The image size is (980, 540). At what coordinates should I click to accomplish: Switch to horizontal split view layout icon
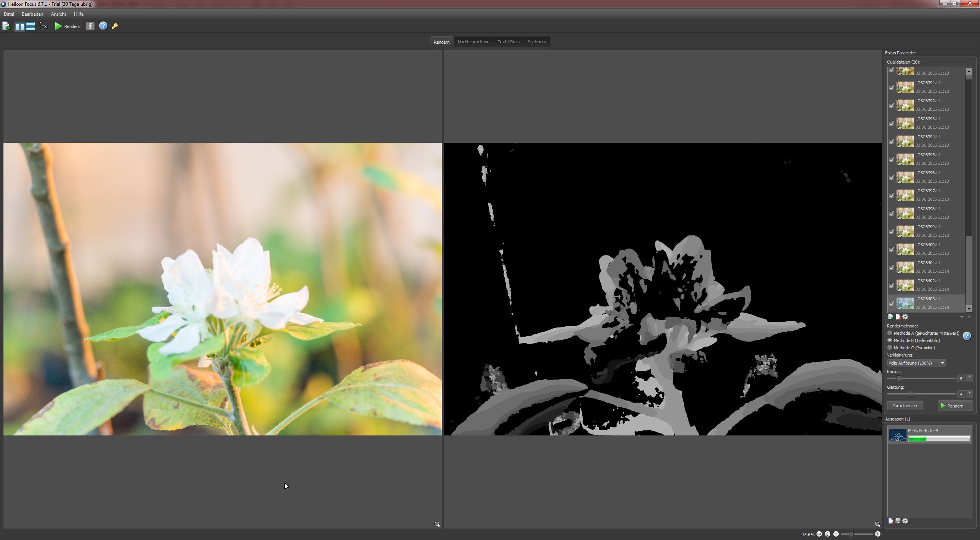point(31,26)
